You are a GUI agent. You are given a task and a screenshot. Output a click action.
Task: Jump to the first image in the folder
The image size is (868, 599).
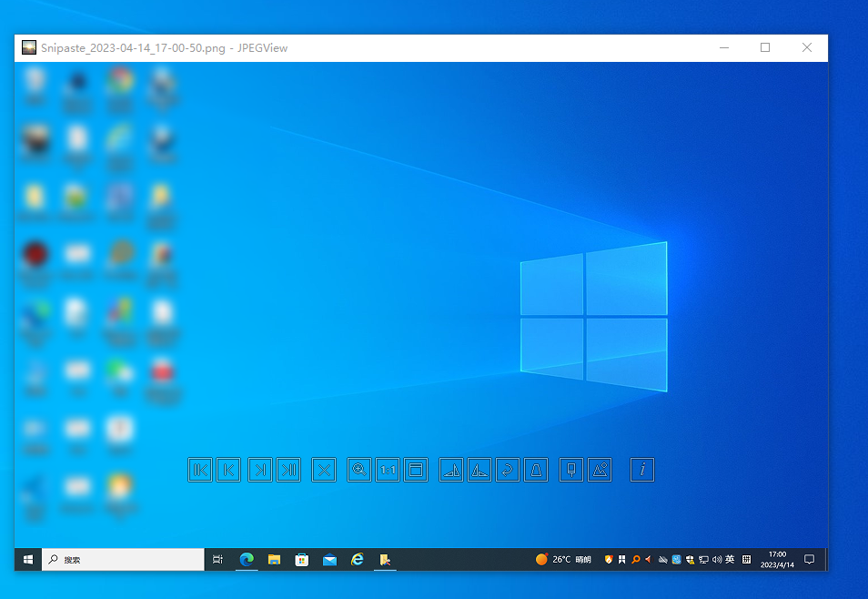click(x=200, y=470)
